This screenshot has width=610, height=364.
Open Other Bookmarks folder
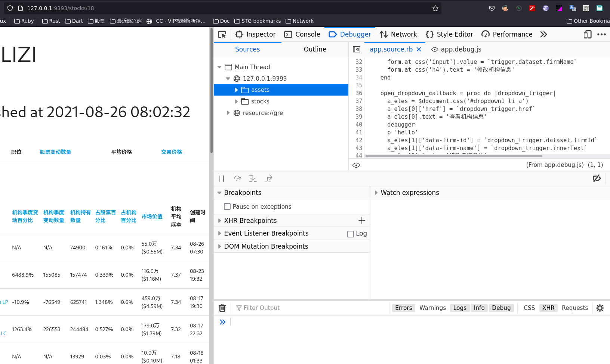(588, 21)
